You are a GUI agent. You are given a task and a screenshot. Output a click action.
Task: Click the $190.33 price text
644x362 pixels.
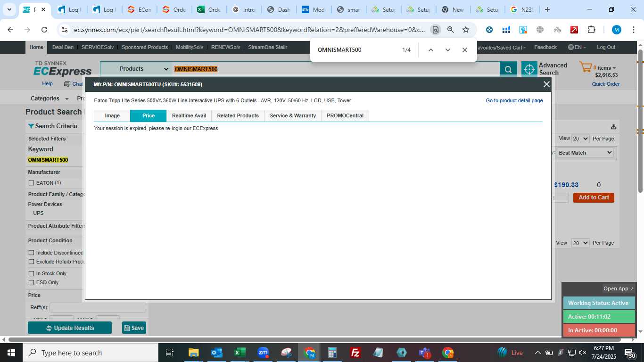[x=566, y=185]
